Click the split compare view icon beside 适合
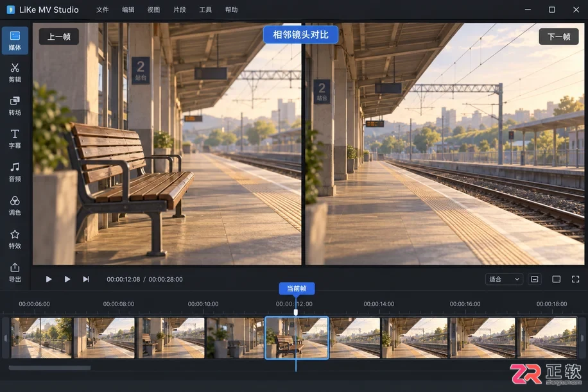This screenshot has height=392, width=588. (x=534, y=279)
